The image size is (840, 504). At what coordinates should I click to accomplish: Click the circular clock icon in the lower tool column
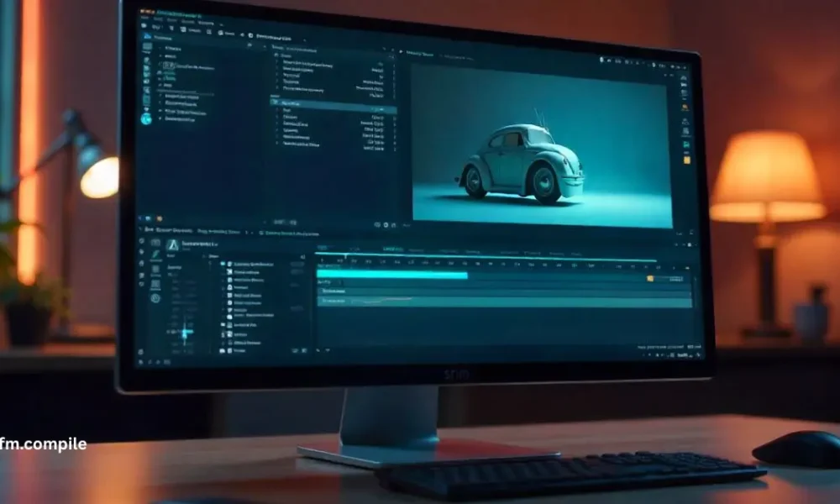(x=155, y=298)
